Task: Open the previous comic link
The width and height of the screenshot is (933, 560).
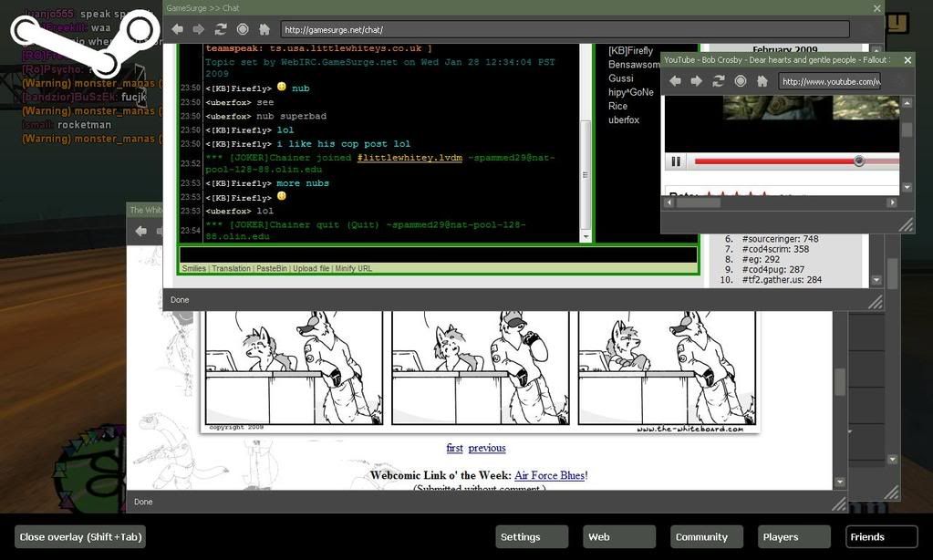Action: pyautogui.click(x=487, y=448)
